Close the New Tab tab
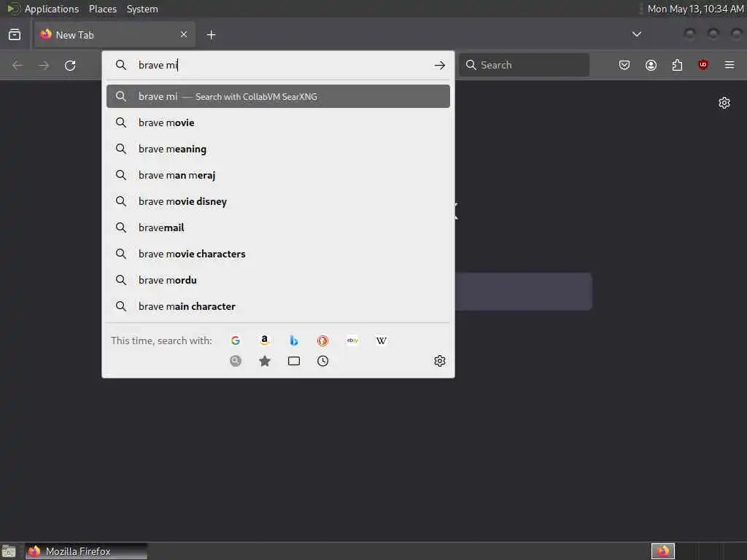The width and height of the screenshot is (747, 560). 184,34
